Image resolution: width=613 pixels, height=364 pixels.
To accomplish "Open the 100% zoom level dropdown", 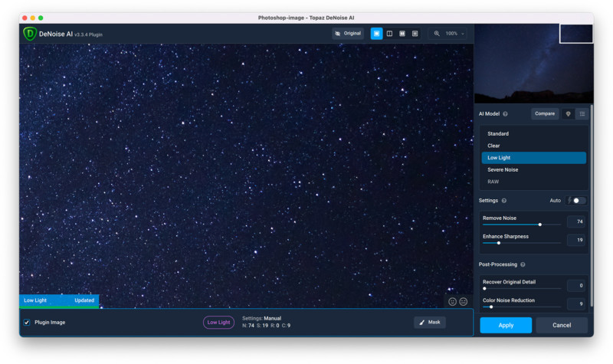I will point(448,34).
